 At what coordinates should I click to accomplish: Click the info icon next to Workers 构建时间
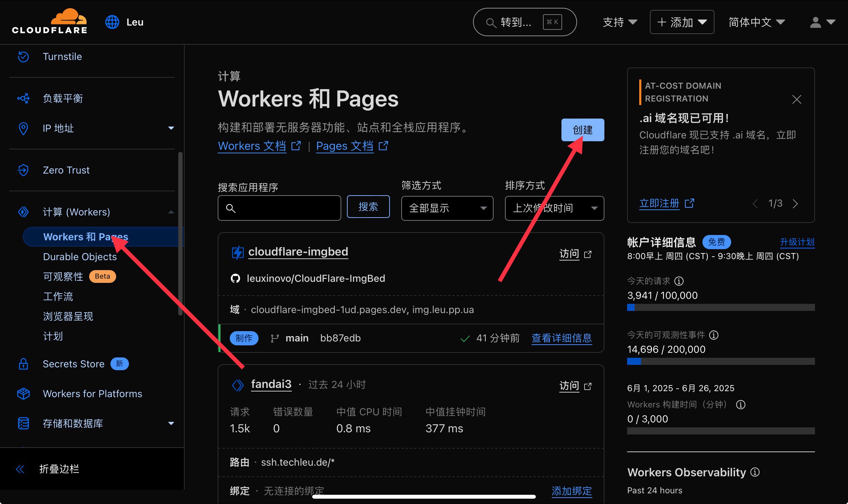click(x=741, y=405)
